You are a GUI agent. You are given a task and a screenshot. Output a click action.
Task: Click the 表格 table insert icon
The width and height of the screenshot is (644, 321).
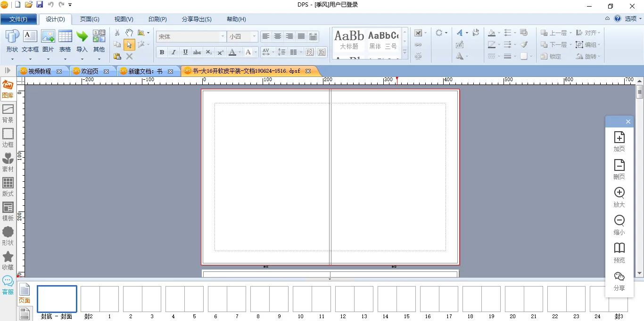pos(65,36)
